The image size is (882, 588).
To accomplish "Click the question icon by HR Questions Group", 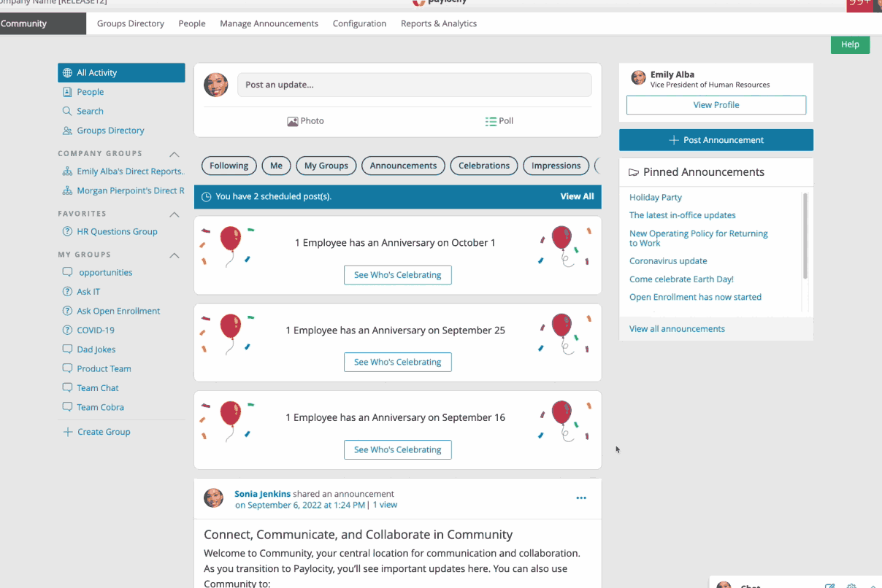I will click(x=67, y=231).
